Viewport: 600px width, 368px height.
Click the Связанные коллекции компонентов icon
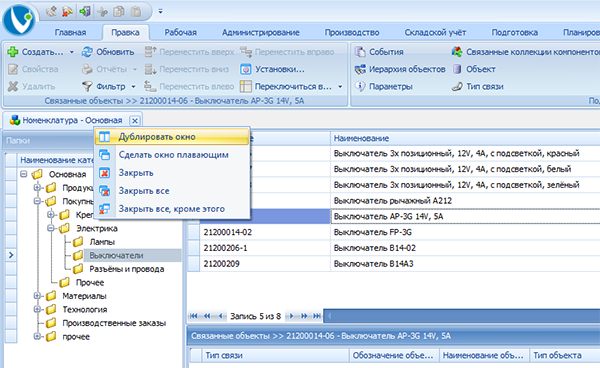point(457,52)
